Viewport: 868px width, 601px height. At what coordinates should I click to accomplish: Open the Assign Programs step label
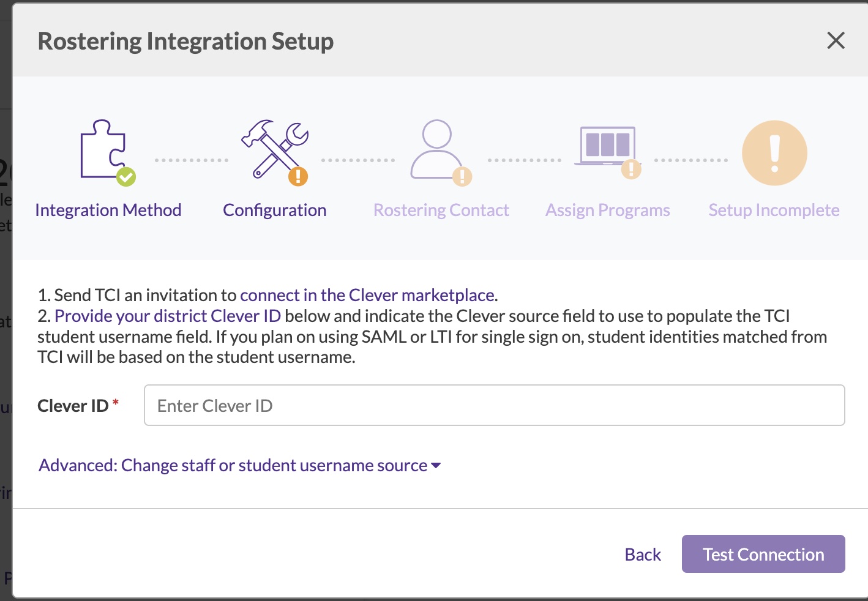(608, 210)
